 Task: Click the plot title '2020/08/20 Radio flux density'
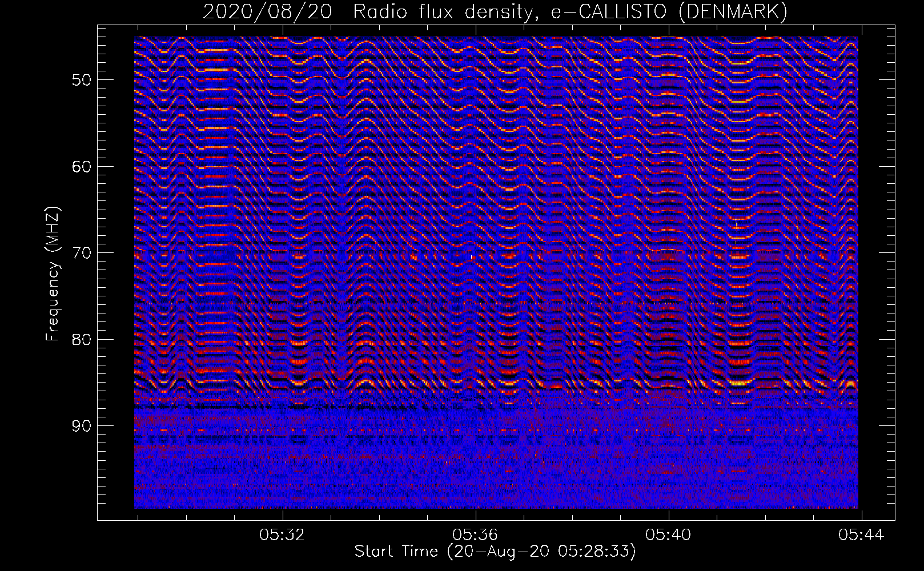[x=371, y=11]
